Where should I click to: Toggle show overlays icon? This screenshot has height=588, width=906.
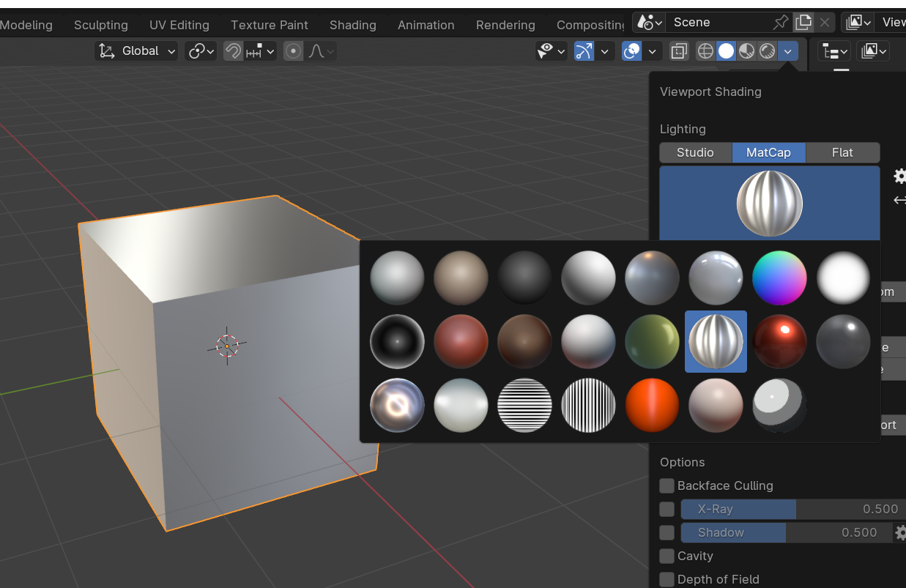pos(631,51)
